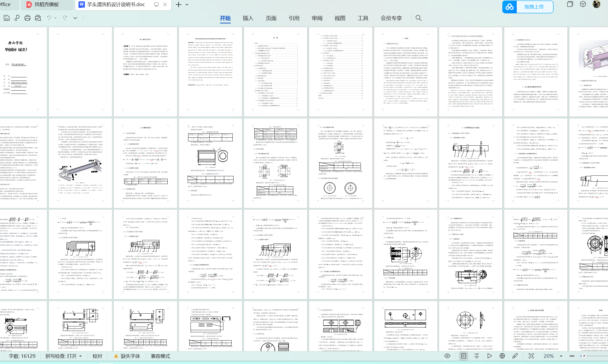
Task: Switch to web layout globe icon
Action: point(502,356)
